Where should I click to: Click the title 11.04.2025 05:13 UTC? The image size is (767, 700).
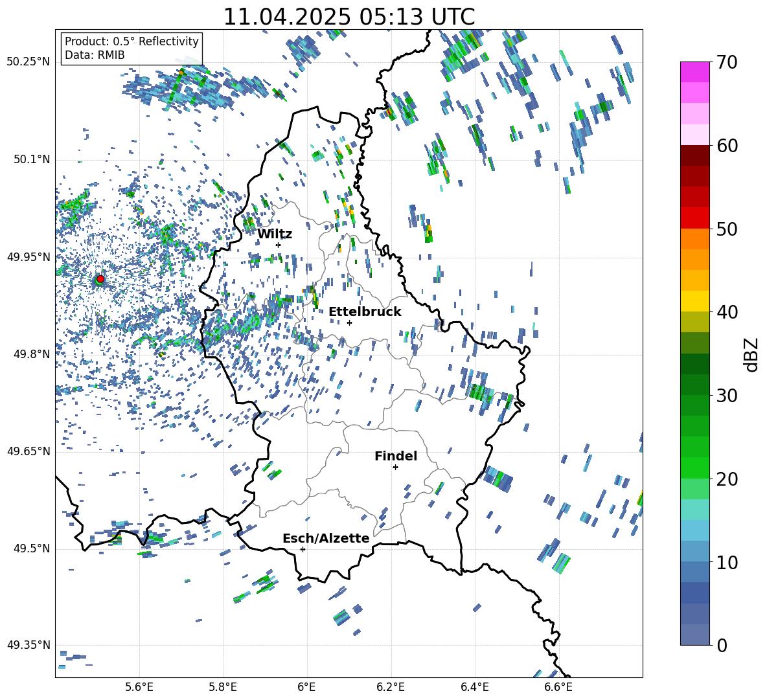click(x=349, y=17)
